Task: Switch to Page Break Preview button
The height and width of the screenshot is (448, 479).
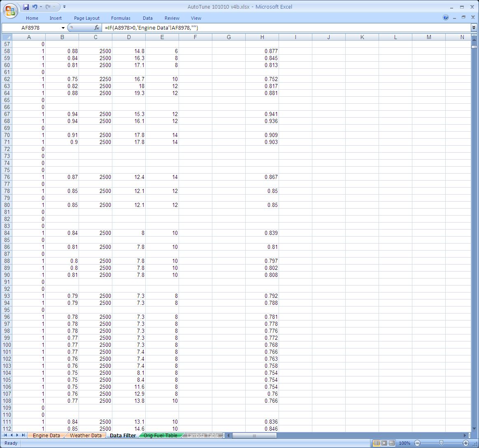Action: pyautogui.click(x=392, y=443)
